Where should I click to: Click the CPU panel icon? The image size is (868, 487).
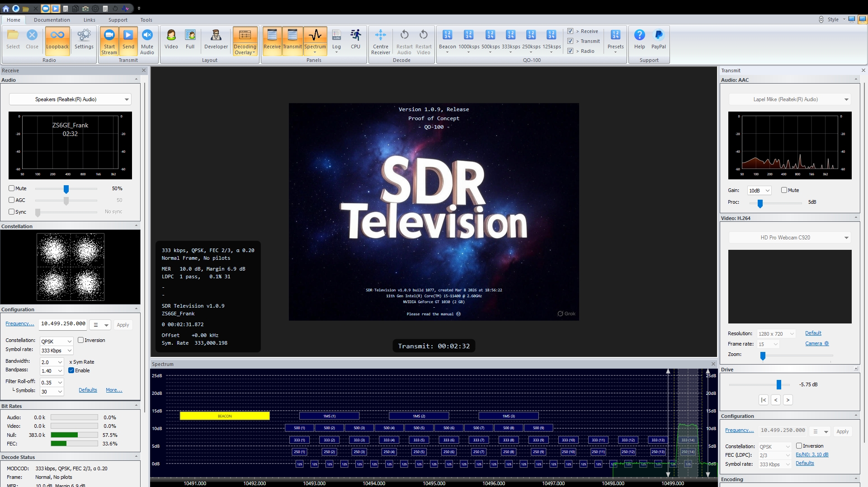pos(355,40)
